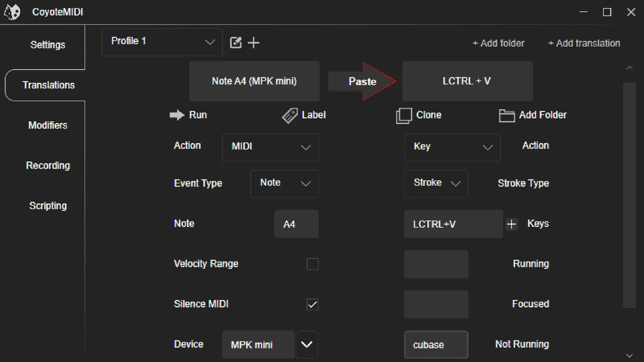Switch to the Settings tab
Image resolution: width=644 pixels, height=362 pixels.
point(47,45)
